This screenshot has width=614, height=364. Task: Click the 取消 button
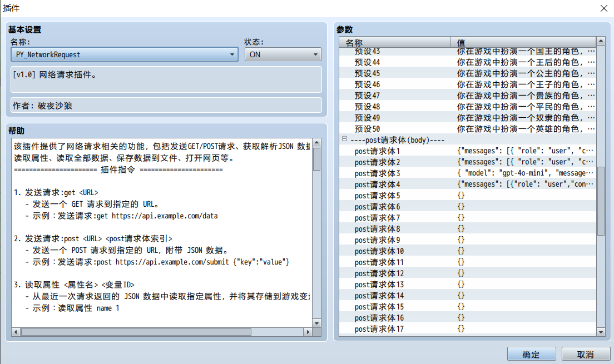[x=586, y=354]
